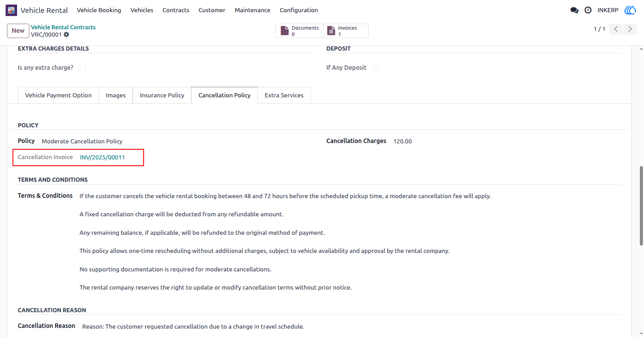Open the Documents smart button
This screenshot has width=644, height=337.
(x=299, y=31)
